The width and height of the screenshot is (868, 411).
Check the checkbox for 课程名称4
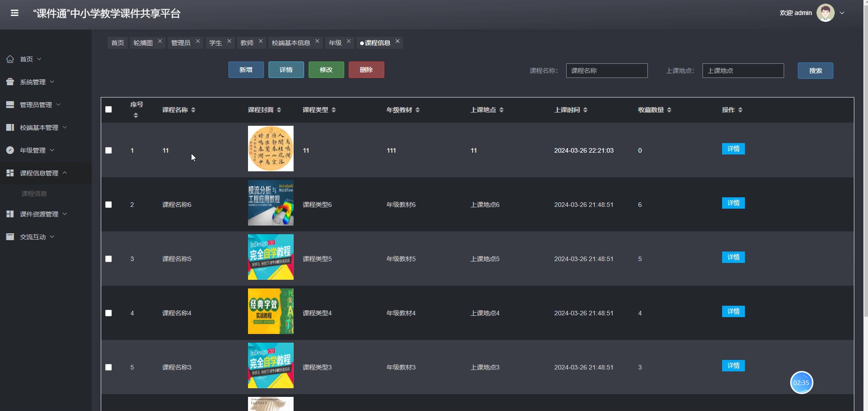click(x=108, y=313)
